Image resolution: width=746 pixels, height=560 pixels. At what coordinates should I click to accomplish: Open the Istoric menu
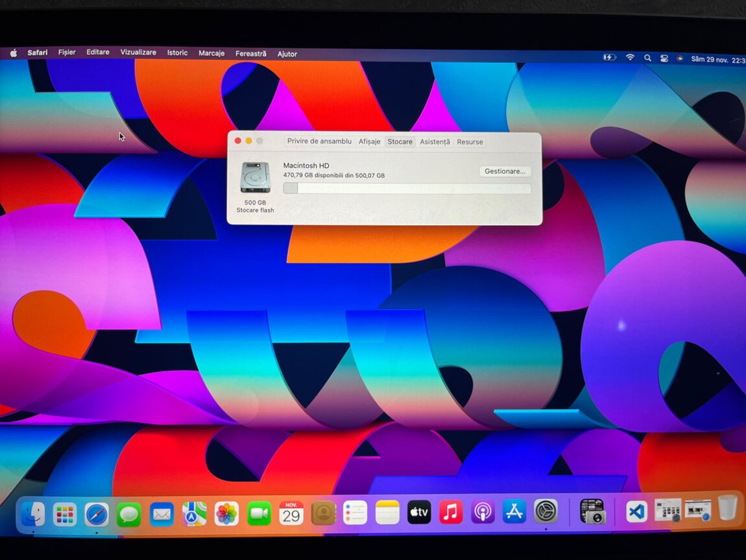[177, 53]
